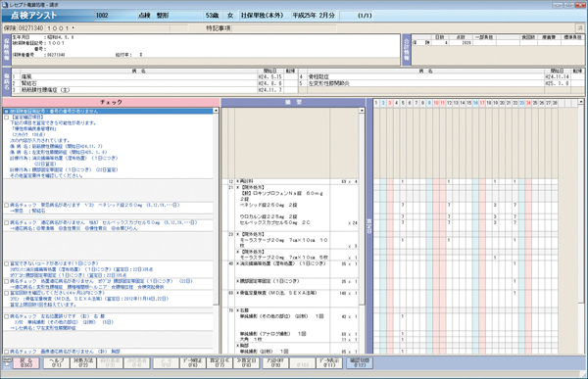The height and width of the screenshot is (379, 588).
Task: Check the 算定回数を確認してください checkbox
Action: [7, 293]
